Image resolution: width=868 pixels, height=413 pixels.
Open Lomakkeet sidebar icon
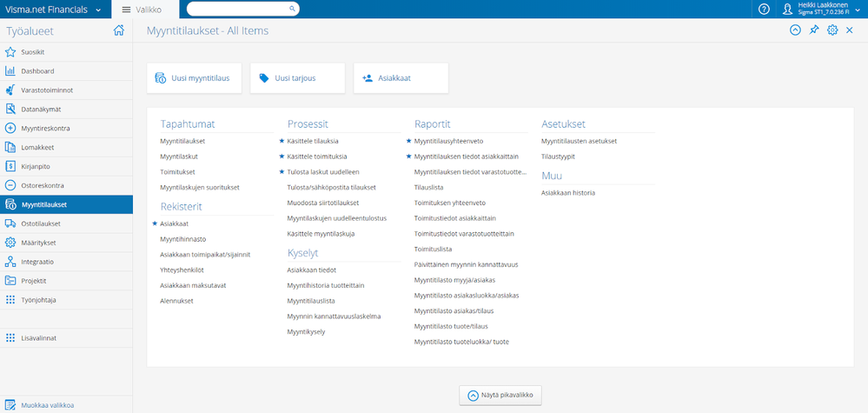tap(10, 147)
